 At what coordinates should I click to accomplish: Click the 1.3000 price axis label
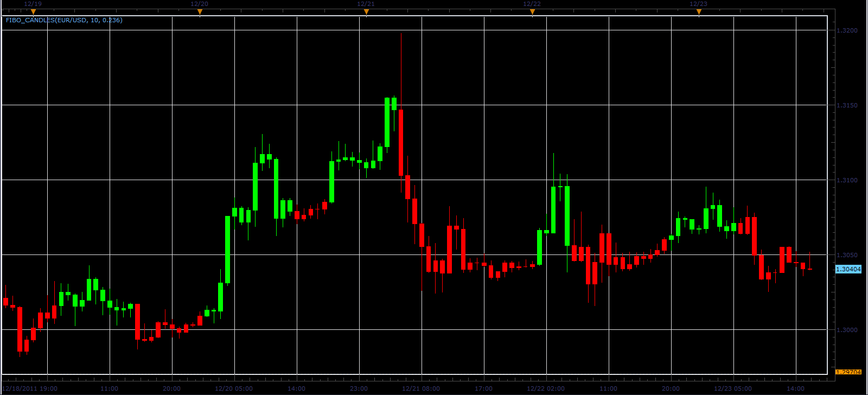(x=847, y=330)
